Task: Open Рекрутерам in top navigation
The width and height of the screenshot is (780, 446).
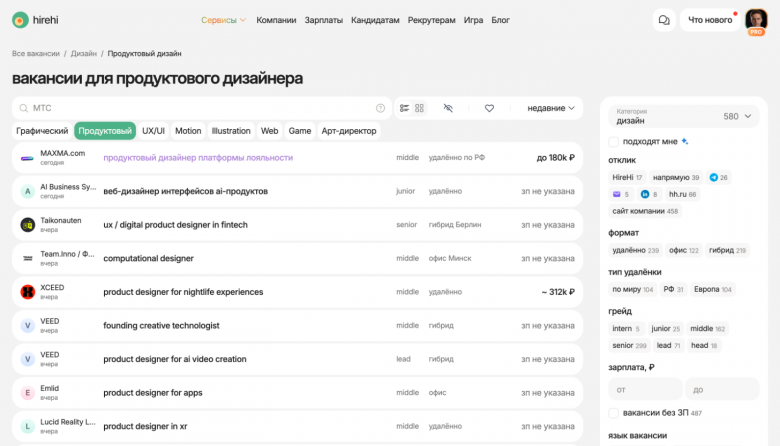Action: [x=431, y=20]
